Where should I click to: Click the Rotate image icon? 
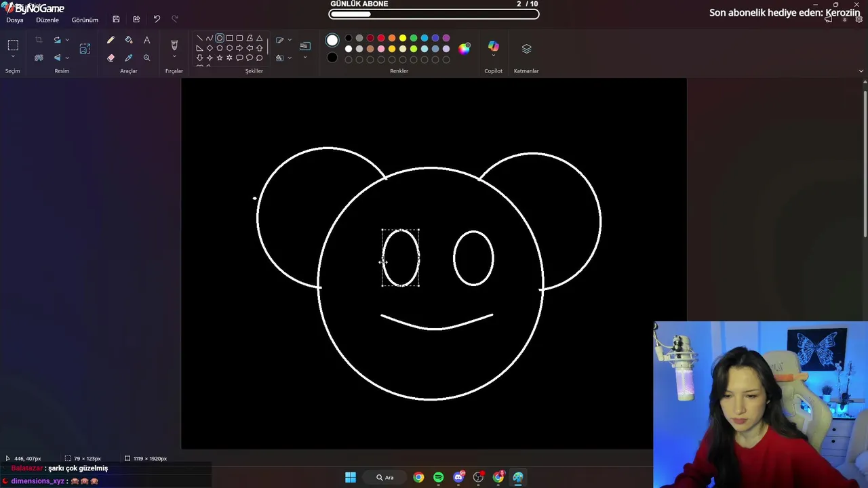[57, 41]
